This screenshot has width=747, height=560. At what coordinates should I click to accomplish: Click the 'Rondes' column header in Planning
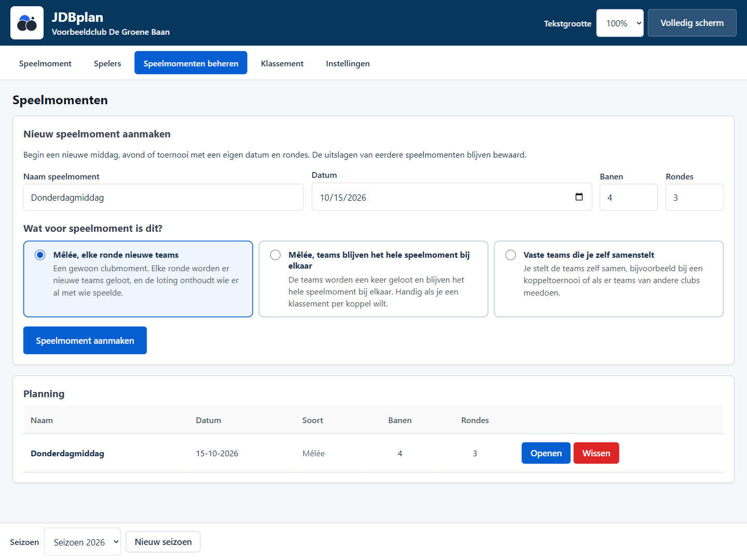pyautogui.click(x=475, y=420)
